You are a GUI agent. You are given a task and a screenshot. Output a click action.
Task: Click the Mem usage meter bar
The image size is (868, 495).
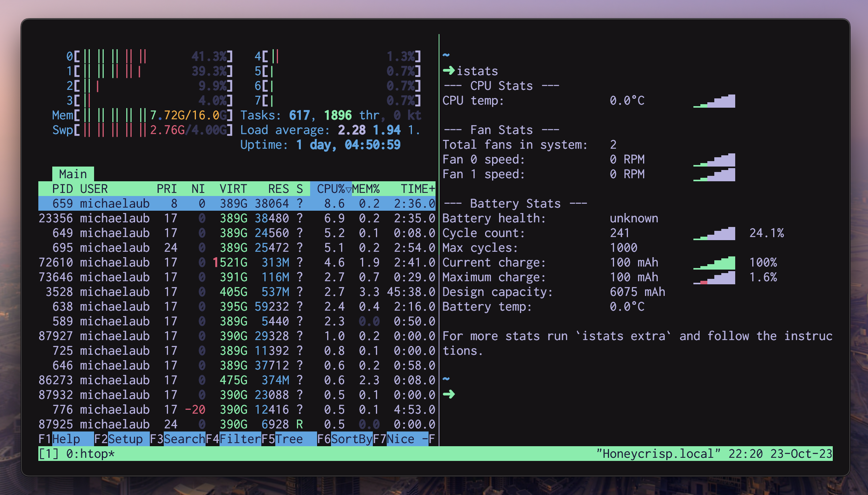[142, 115]
